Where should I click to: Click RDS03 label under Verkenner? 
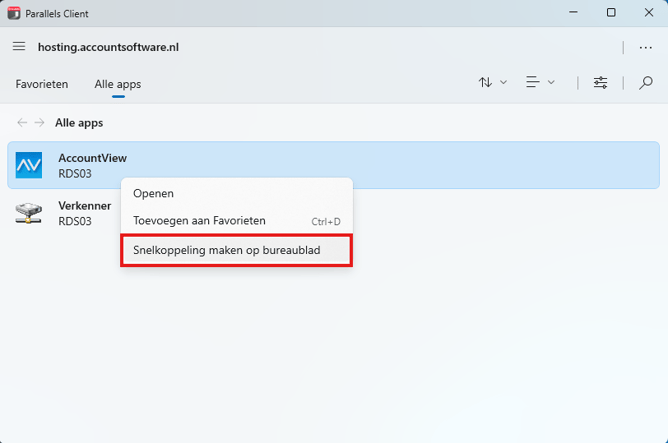pos(75,221)
